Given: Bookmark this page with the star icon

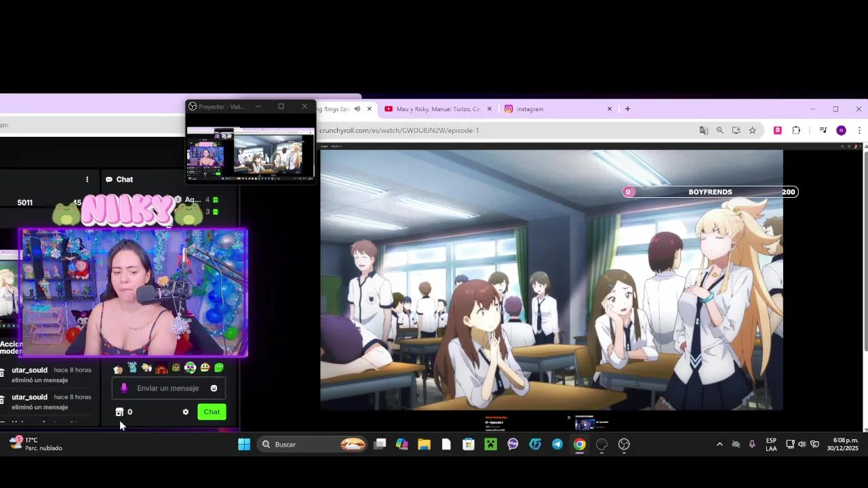Looking at the screenshot, I should click(752, 130).
